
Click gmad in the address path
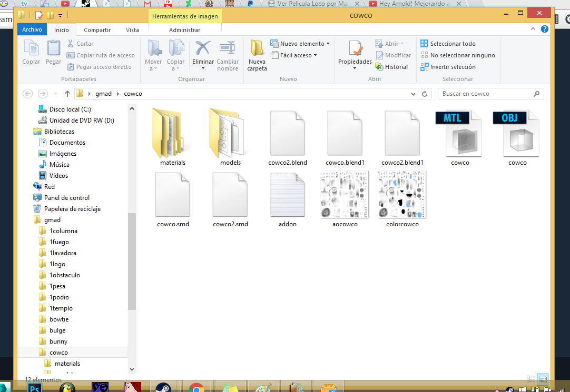click(103, 94)
